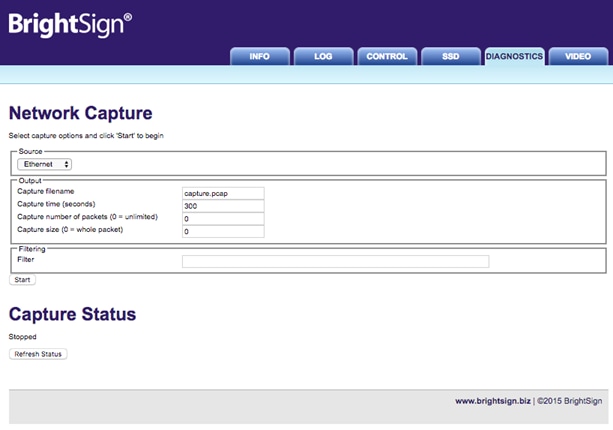The height and width of the screenshot is (430, 613).
Task: Click the Filtering group legend
Action: click(x=32, y=249)
